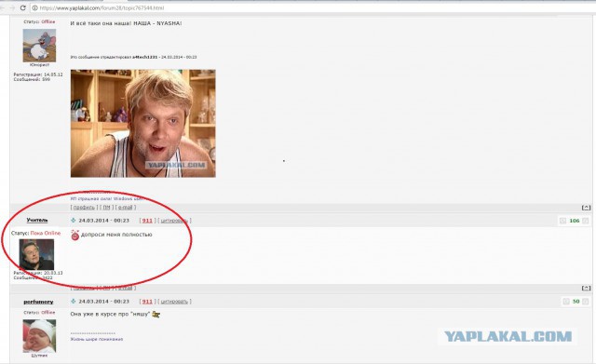Open профиль link below the photo post
This screenshot has width=596, height=364.
tap(84, 208)
